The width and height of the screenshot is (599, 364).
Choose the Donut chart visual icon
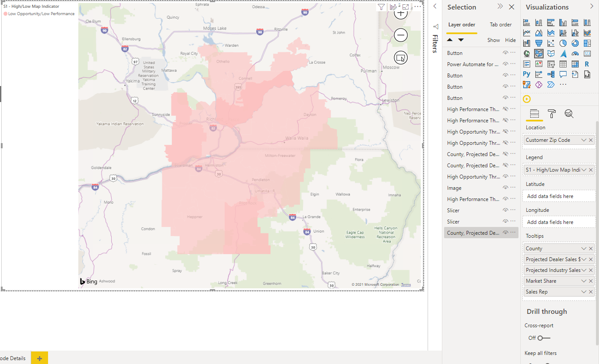pos(575,43)
